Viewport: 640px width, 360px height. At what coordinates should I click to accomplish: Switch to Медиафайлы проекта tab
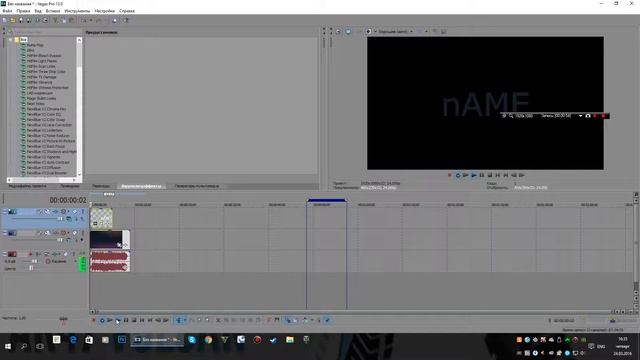[x=27, y=186]
